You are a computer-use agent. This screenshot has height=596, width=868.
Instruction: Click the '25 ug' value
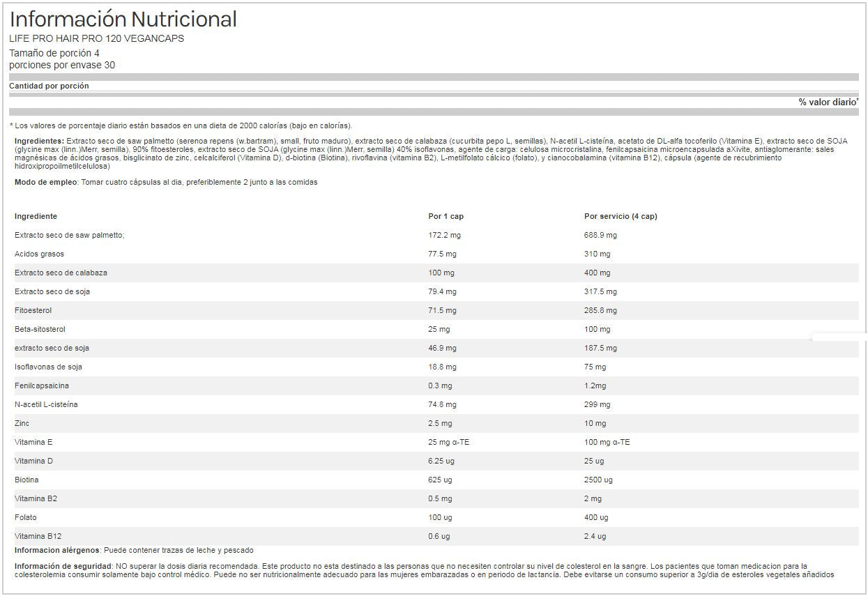point(594,461)
